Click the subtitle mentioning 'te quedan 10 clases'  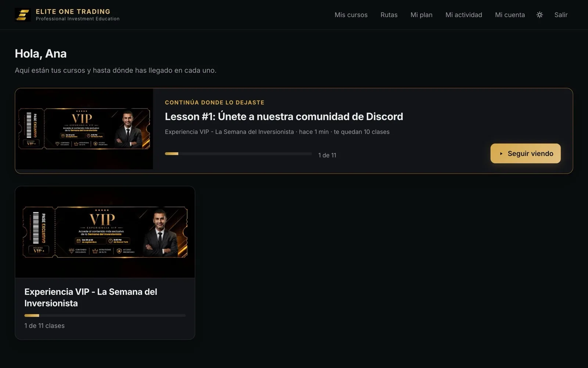pyautogui.click(x=277, y=132)
